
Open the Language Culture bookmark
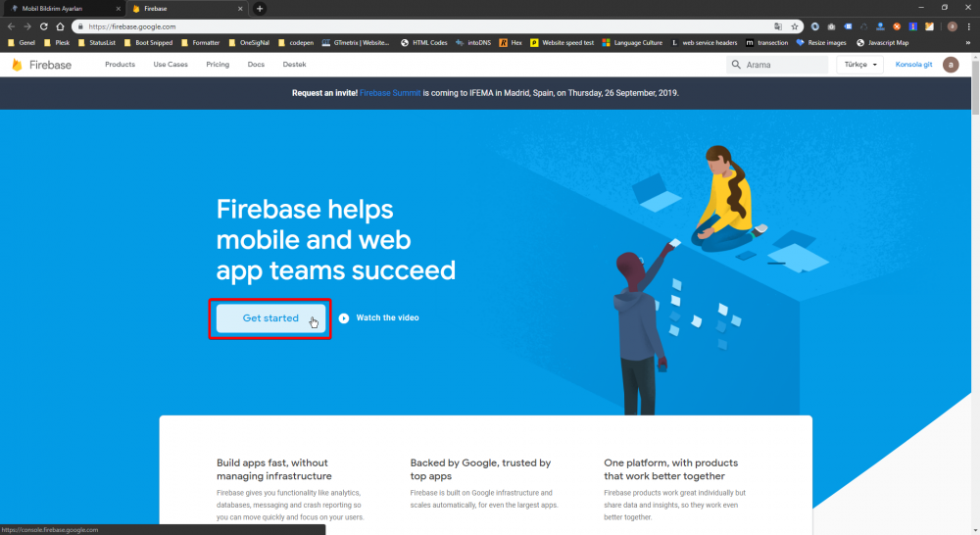pos(632,42)
